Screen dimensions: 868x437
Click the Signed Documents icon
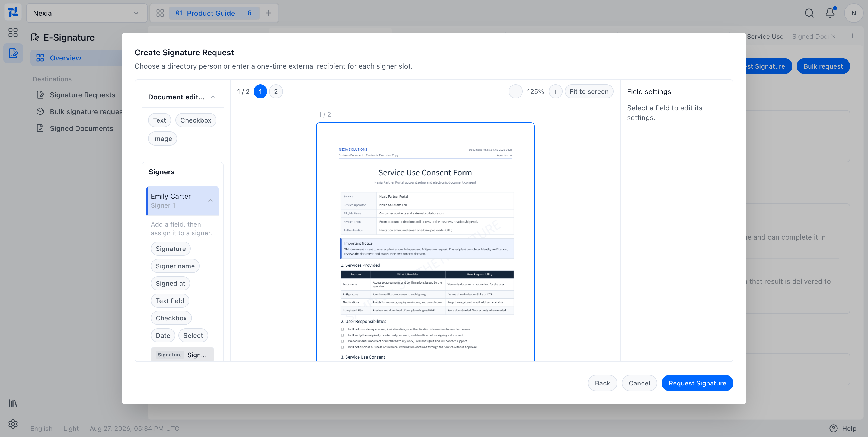[x=40, y=128]
